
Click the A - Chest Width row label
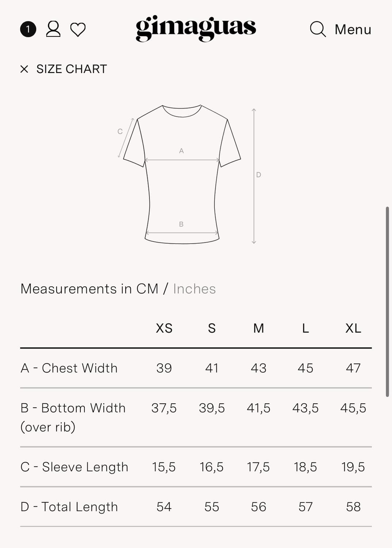click(69, 368)
